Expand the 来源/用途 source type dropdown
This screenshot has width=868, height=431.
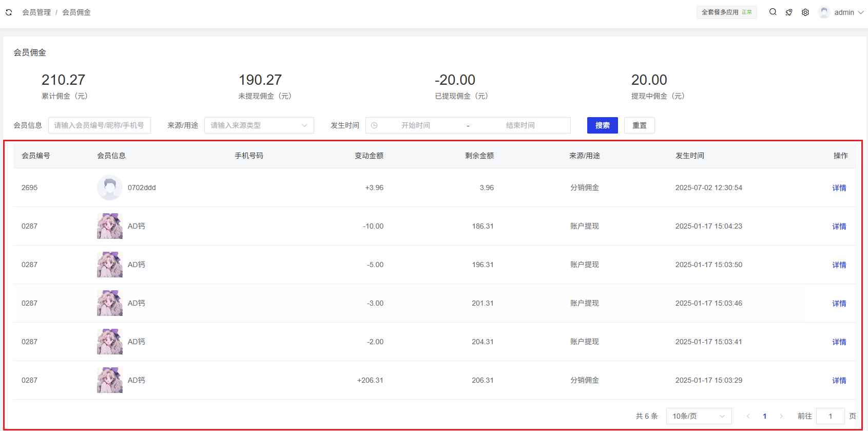pyautogui.click(x=259, y=125)
